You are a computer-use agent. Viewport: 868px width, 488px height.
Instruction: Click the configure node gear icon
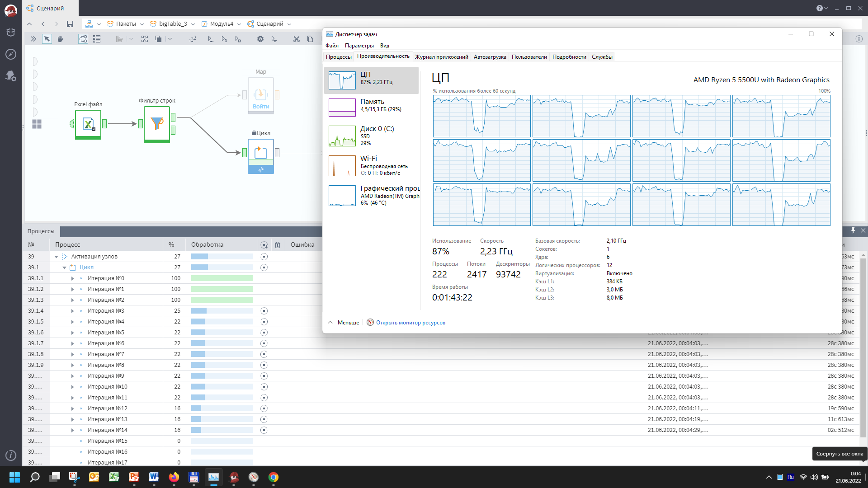pyautogui.click(x=260, y=39)
